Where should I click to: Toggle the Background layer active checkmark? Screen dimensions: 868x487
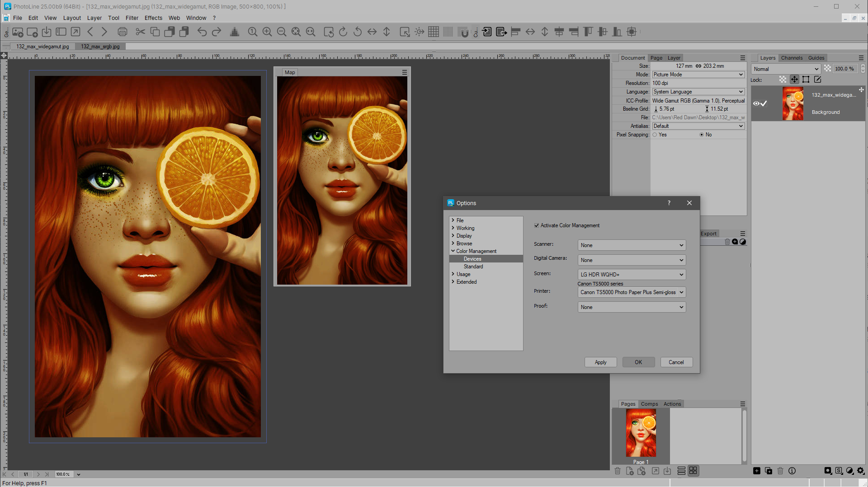[764, 103]
